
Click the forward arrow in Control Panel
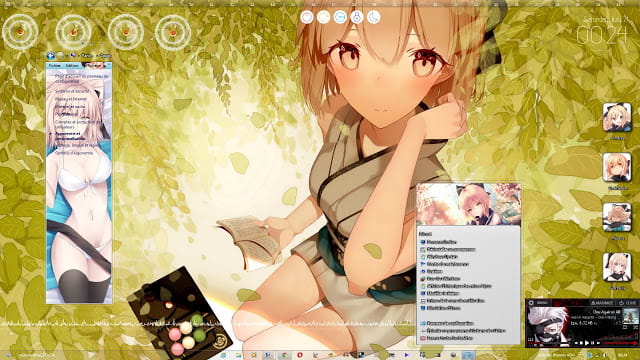[x=60, y=55]
